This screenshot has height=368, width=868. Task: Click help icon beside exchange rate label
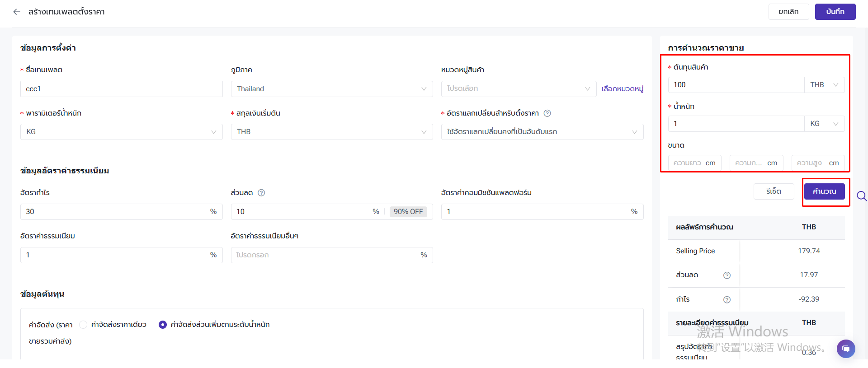547,113
